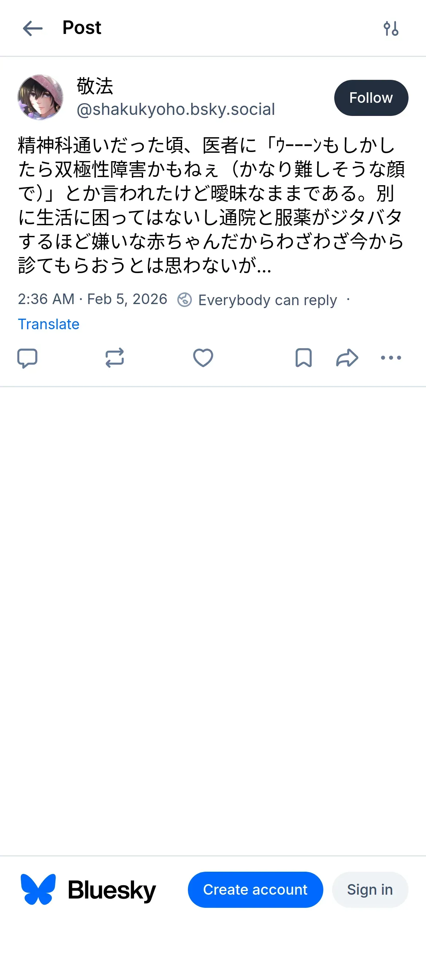Bookmark this post
The image size is (426, 980).
coord(303,358)
